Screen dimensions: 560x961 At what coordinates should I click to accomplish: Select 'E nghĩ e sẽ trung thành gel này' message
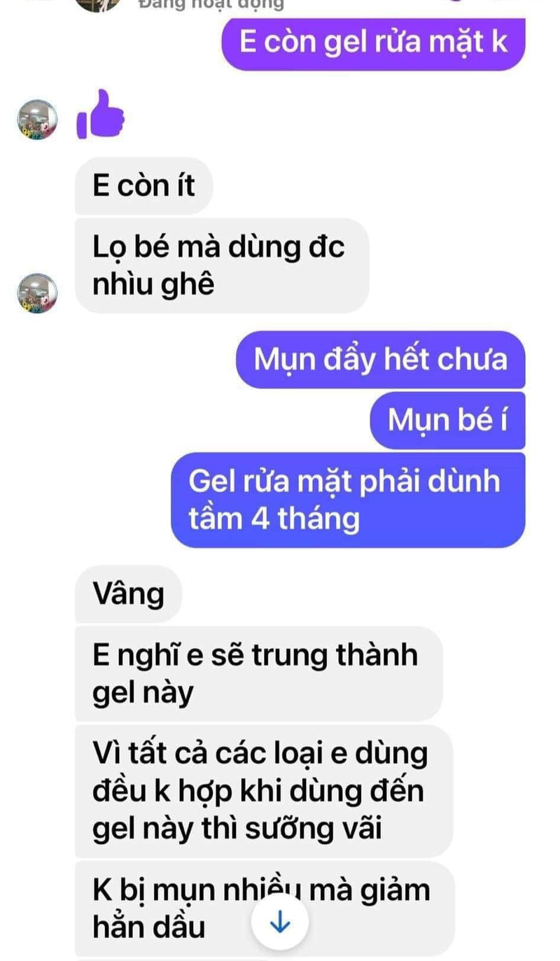point(258,673)
